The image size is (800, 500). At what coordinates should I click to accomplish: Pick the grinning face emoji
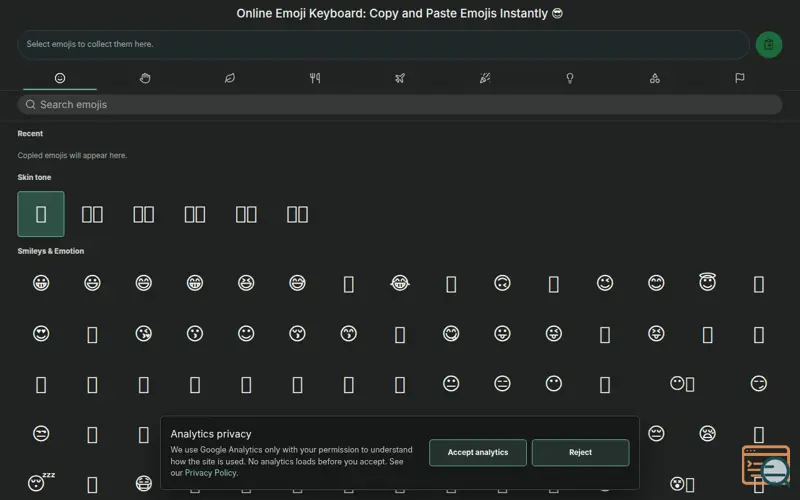(41, 283)
